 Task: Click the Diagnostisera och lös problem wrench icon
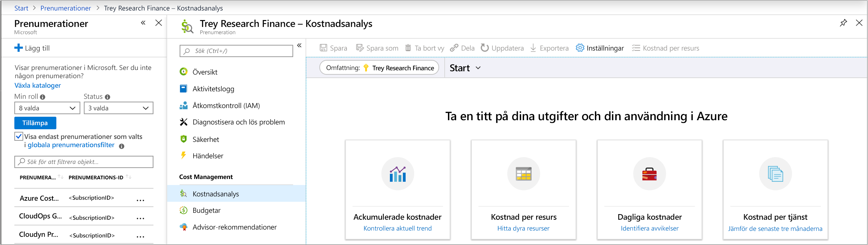183,122
